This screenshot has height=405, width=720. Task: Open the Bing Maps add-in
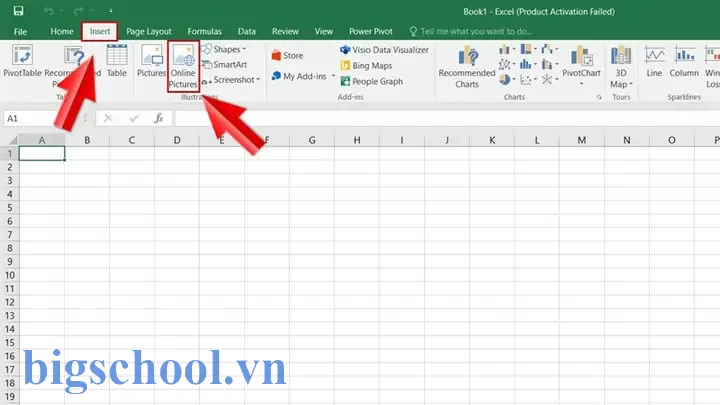click(x=366, y=66)
